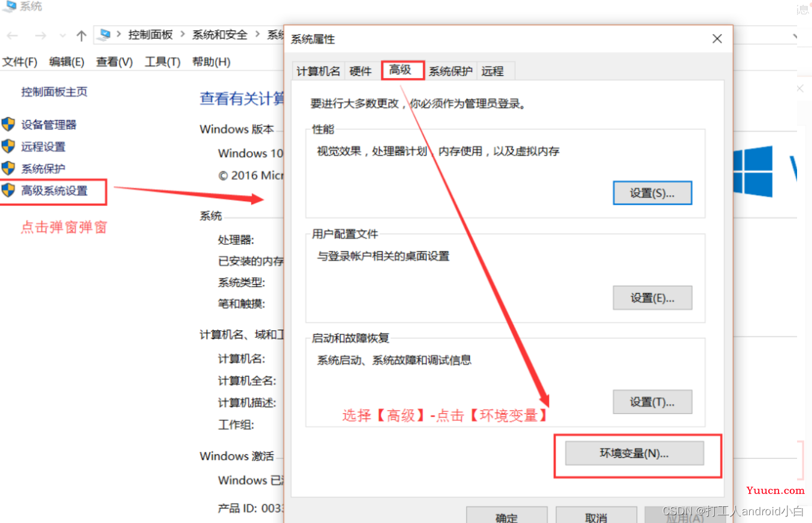
Task: Switch to the 系统保护 tab
Action: (x=451, y=71)
